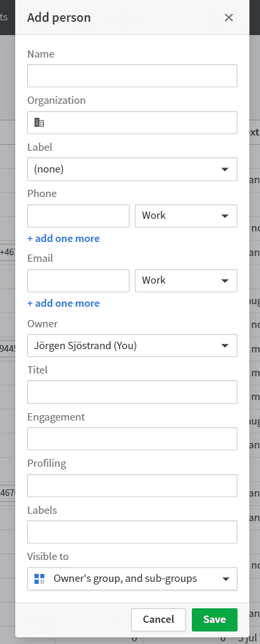Image resolution: width=260 pixels, height=644 pixels.
Task: Open the Phone type Work dropdown
Action: click(x=186, y=216)
